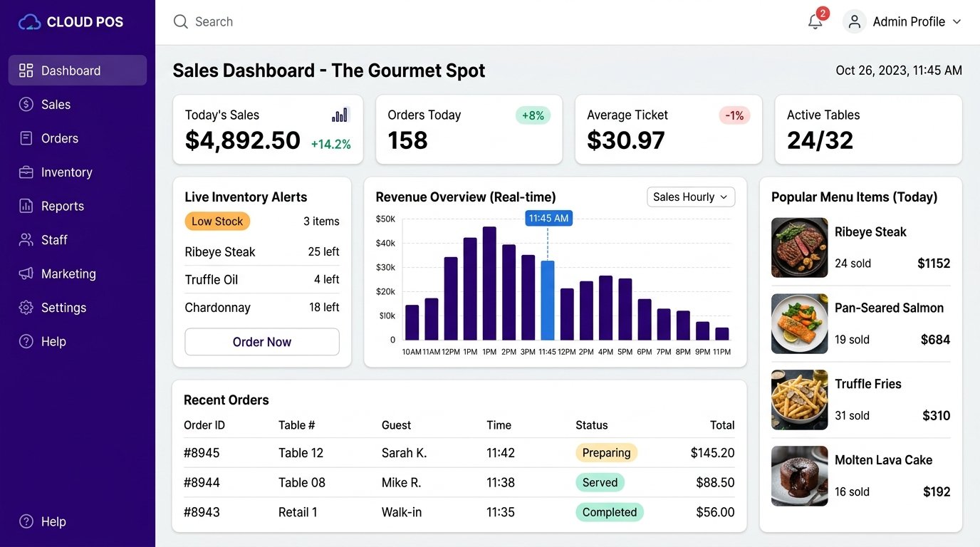Select the Orders receipt icon
This screenshot has height=547, width=980.
click(26, 138)
